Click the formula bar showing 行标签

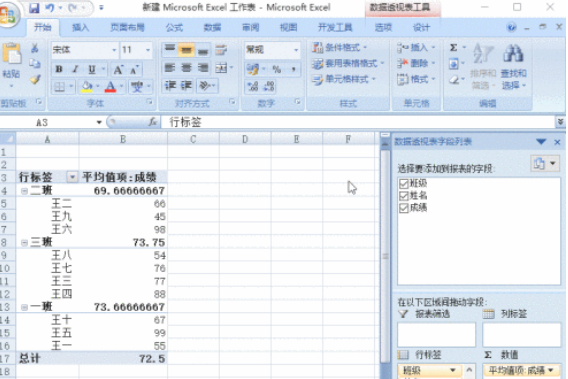(357, 122)
